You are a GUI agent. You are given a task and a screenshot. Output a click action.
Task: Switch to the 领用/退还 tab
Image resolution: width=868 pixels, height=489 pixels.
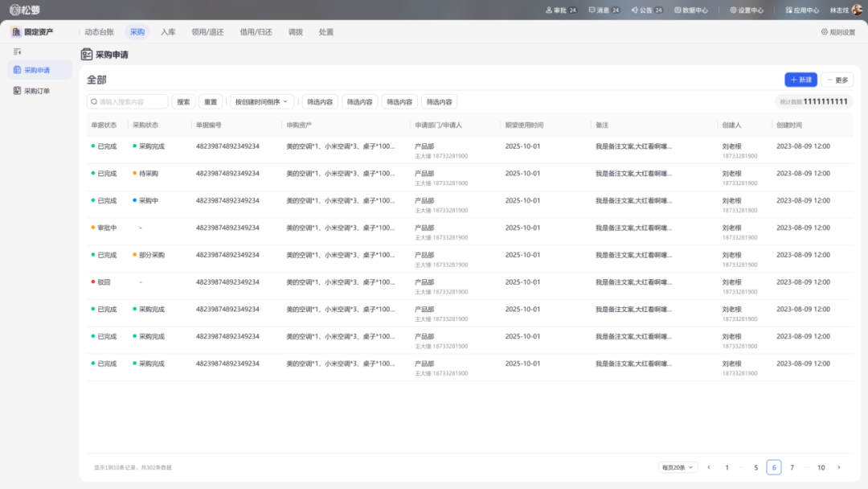coord(207,32)
